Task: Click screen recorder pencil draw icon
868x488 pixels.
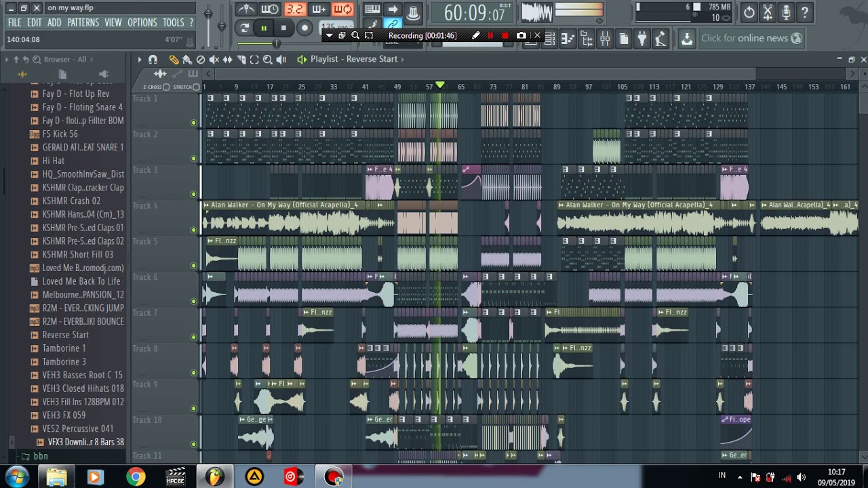Action: pyautogui.click(x=475, y=35)
